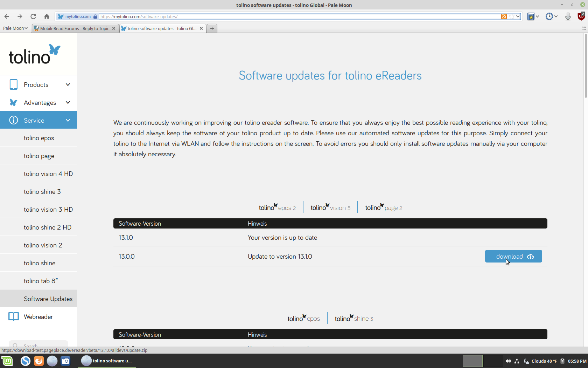
Task: Open the Pale Moon application menu
Action: click(15, 28)
